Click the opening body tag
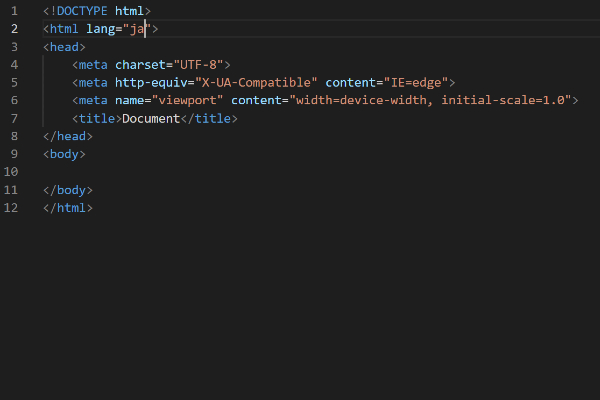The height and width of the screenshot is (400, 600). click(x=64, y=154)
